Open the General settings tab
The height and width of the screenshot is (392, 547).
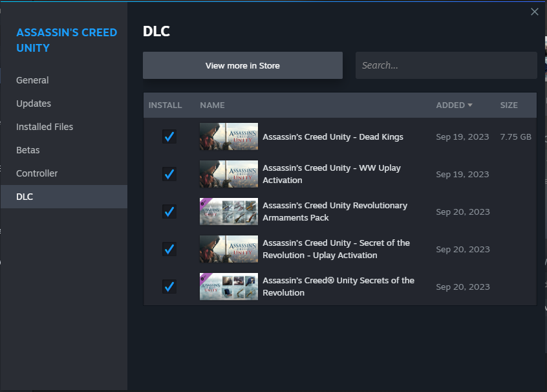pos(64,80)
